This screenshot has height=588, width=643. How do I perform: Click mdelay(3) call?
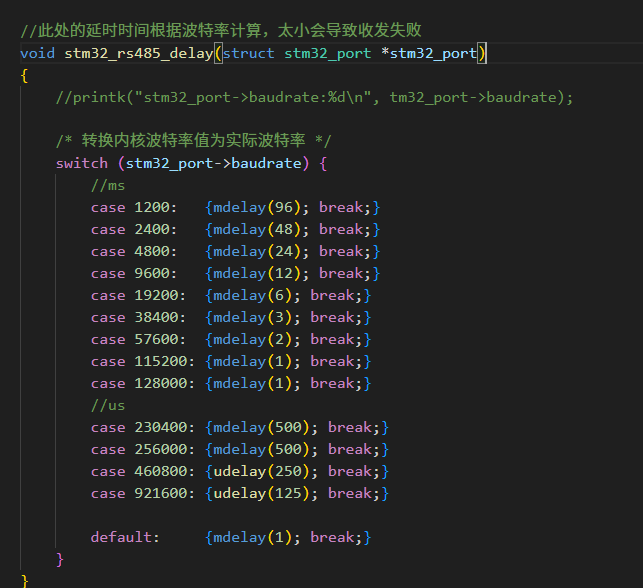click(x=253, y=317)
